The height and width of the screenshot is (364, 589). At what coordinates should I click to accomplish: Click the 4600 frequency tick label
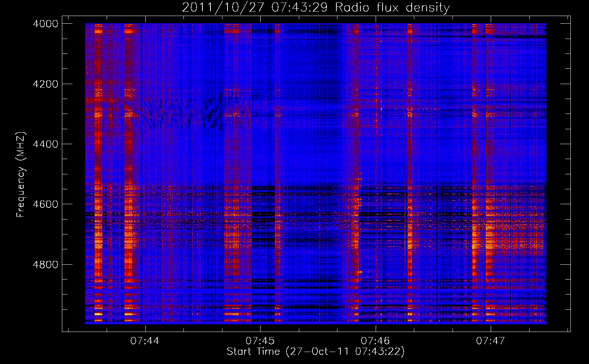pos(46,204)
